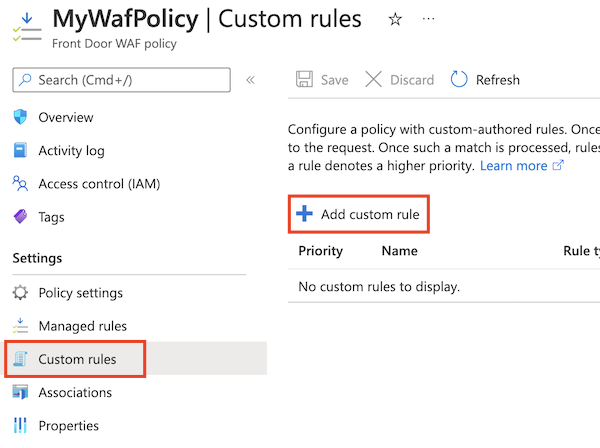This screenshot has width=600, height=448.
Task: Collapse the sidebar with the double chevron
Action: pyautogui.click(x=250, y=80)
